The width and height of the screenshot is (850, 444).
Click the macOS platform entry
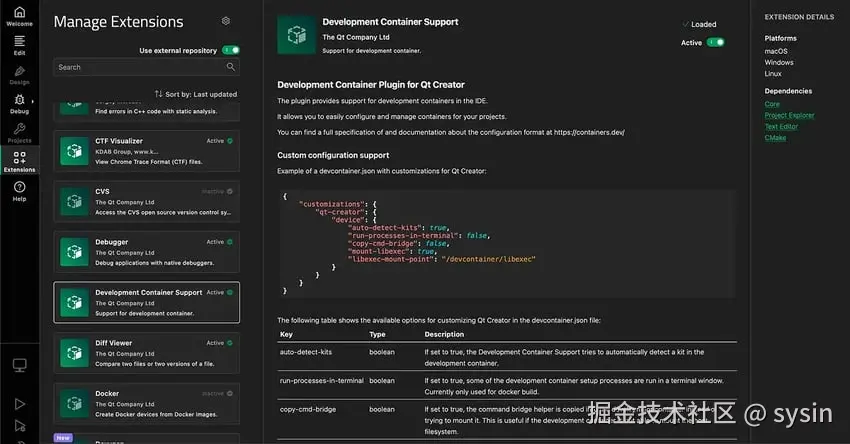776,51
